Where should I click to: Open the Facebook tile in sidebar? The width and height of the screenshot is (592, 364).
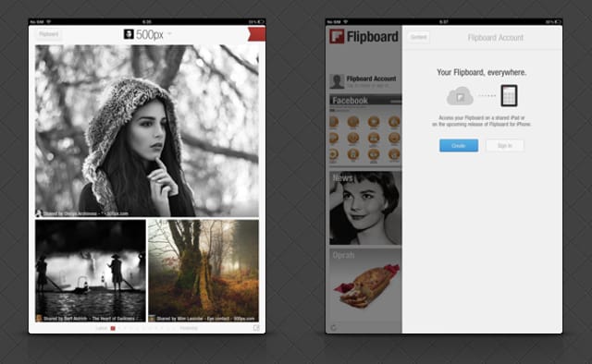pos(365,130)
